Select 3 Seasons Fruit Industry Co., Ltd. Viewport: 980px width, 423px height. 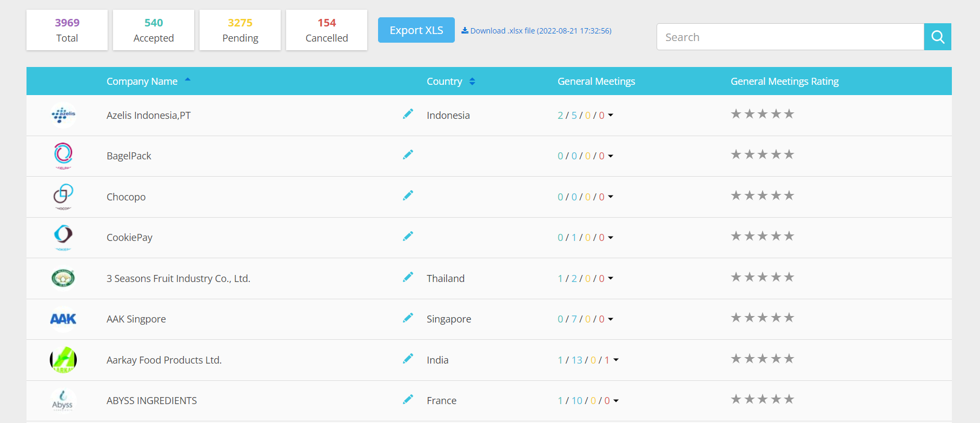pos(178,278)
